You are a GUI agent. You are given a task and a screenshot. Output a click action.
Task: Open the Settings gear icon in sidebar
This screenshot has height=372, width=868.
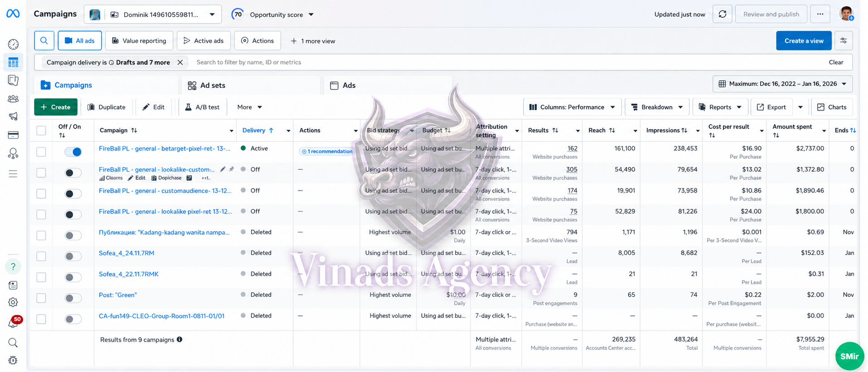point(13,302)
